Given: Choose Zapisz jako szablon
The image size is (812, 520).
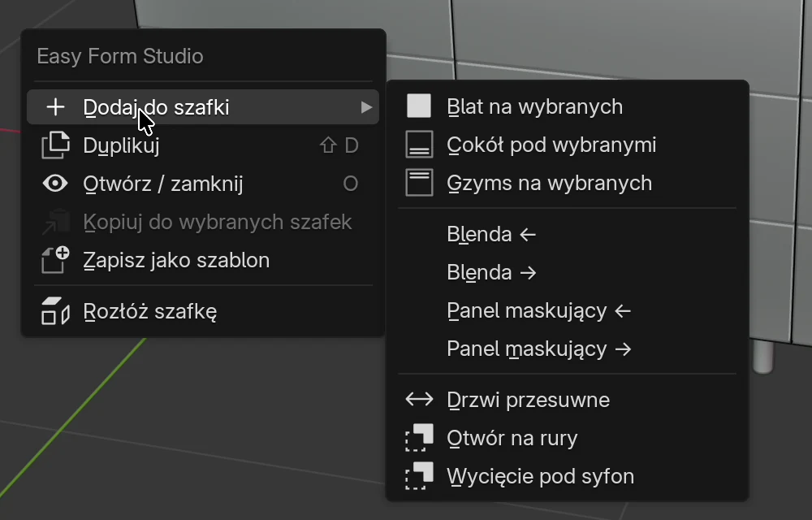Looking at the screenshot, I should [203, 260].
